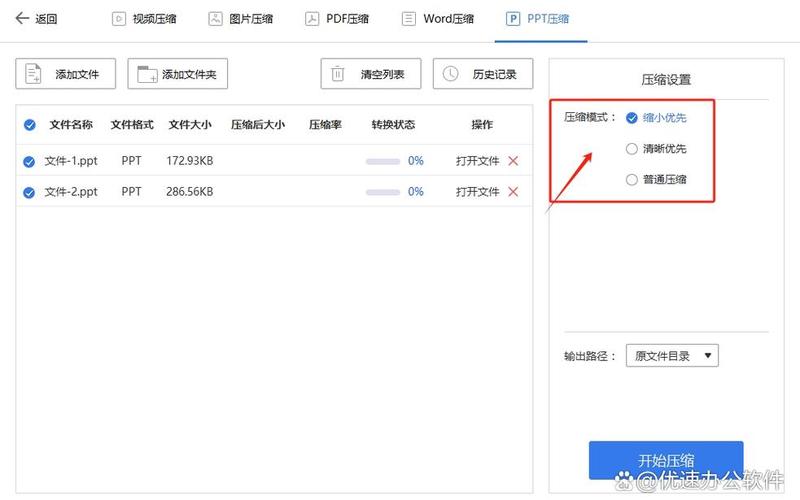Click the 压缩设置 panel title

pyautogui.click(x=666, y=80)
